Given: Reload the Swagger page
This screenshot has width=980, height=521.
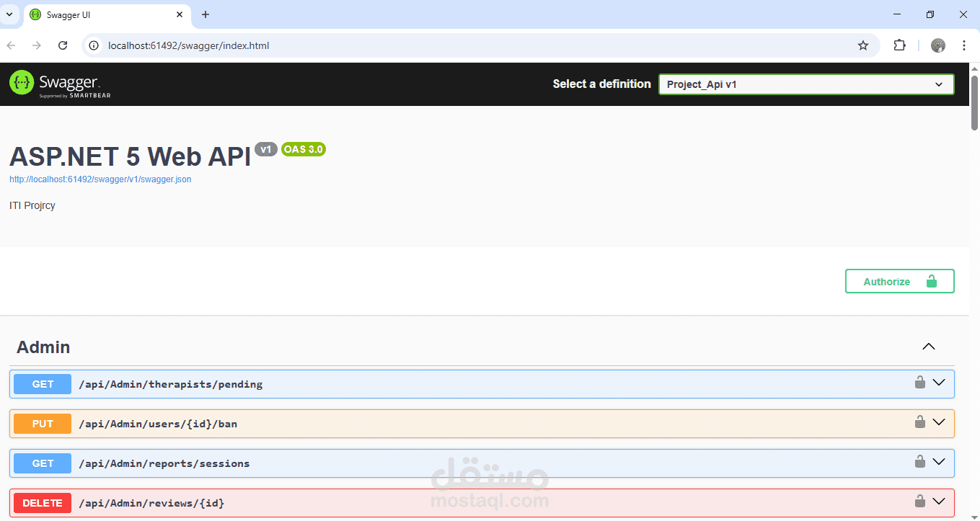Looking at the screenshot, I should 63,45.
